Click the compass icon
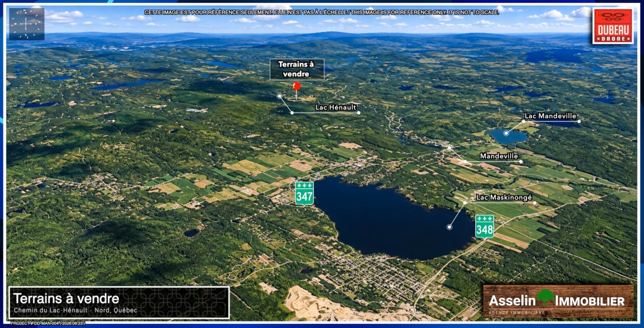 pyautogui.click(x=27, y=24)
